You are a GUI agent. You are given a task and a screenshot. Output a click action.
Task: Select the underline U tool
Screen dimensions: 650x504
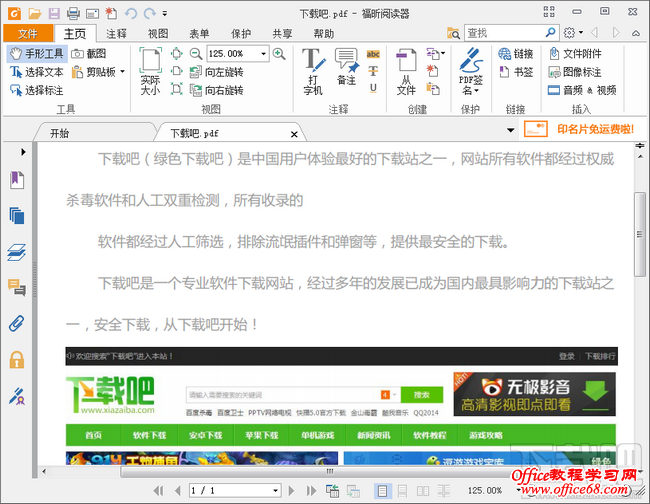(373, 88)
